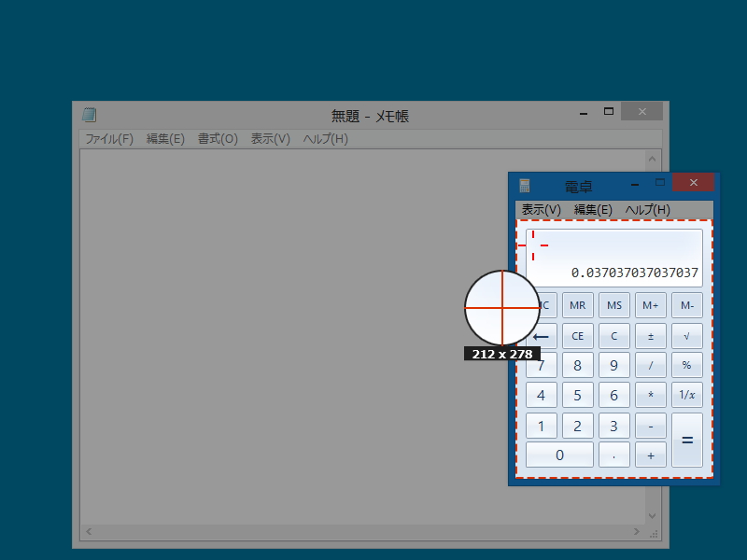
Task: Click the minus button in Calculator
Action: pyautogui.click(x=650, y=426)
